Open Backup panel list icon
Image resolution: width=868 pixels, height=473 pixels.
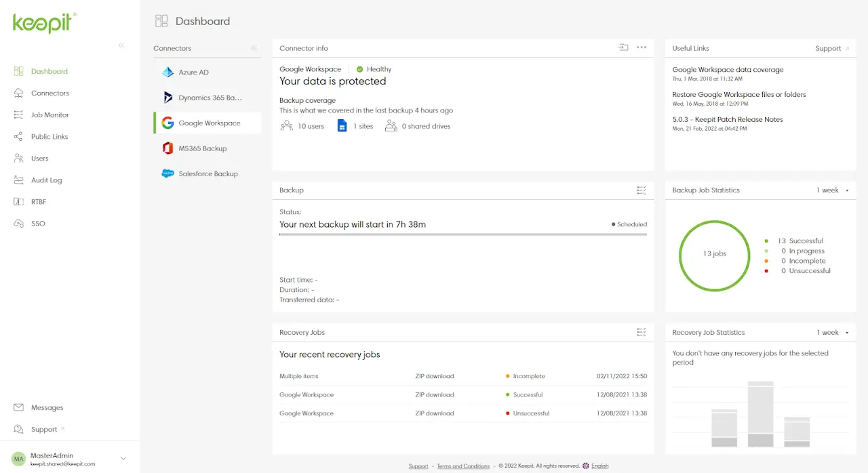click(x=642, y=190)
